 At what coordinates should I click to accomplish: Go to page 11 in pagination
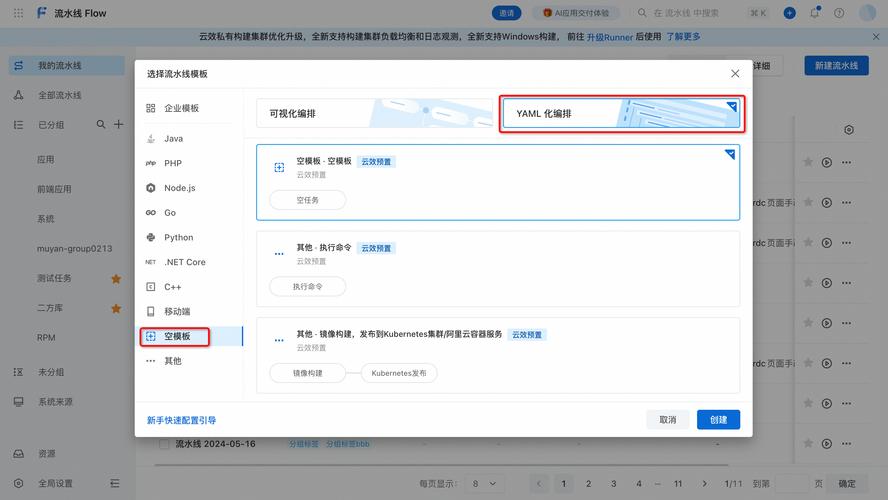pos(678,484)
